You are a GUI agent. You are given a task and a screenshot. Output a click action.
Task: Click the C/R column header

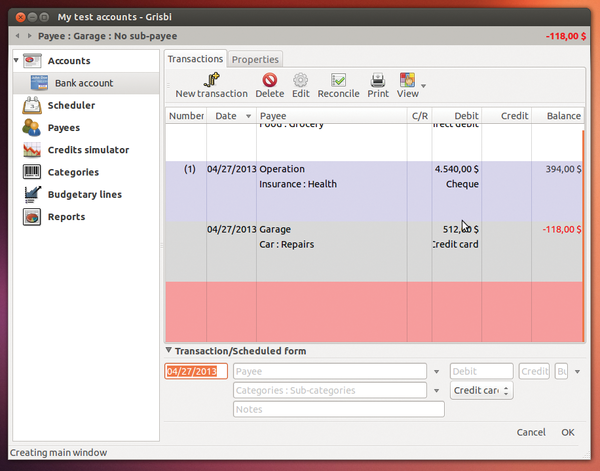(420, 116)
